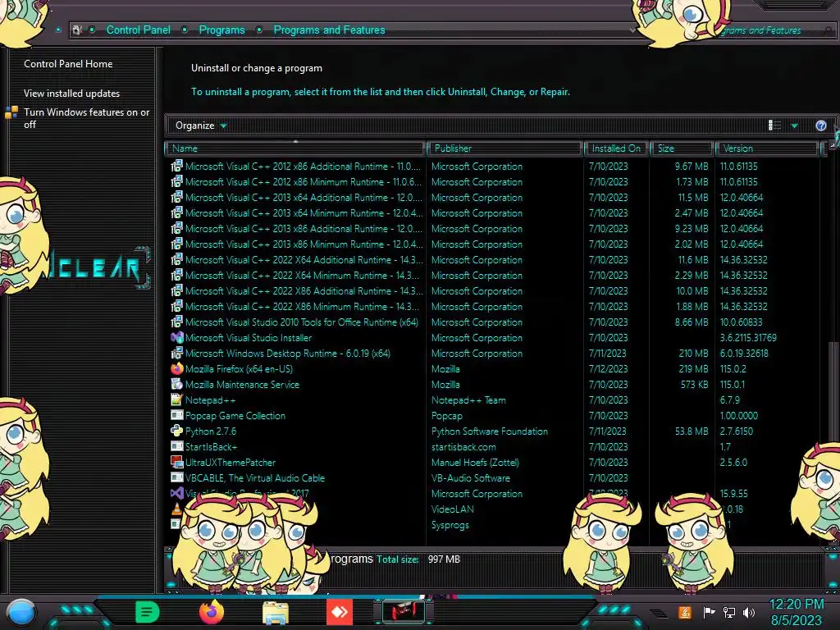Image resolution: width=840 pixels, height=630 pixels.
Task: Sort list by the Size column header
Action: tap(682, 148)
